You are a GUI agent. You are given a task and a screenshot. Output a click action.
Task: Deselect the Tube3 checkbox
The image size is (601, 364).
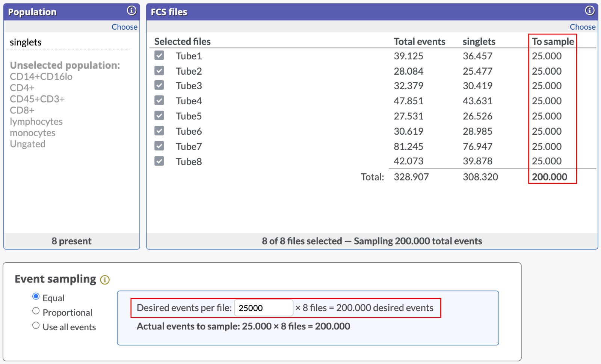159,85
